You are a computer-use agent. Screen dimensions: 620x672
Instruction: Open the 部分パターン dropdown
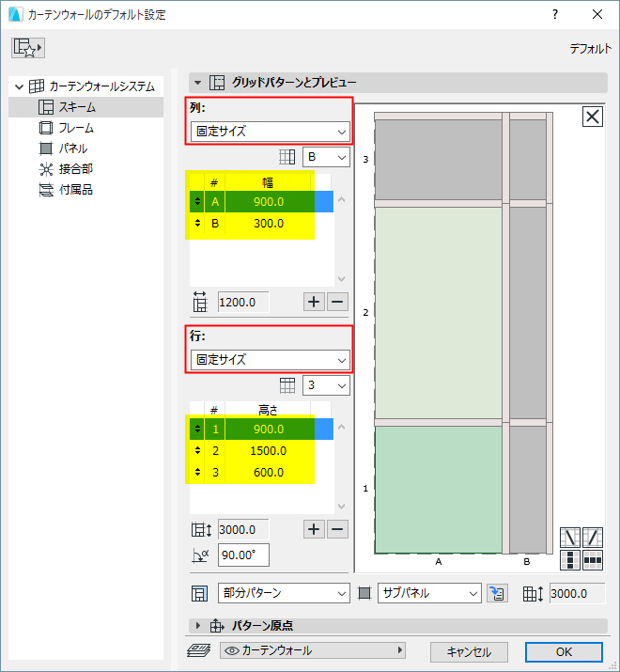pos(284,593)
